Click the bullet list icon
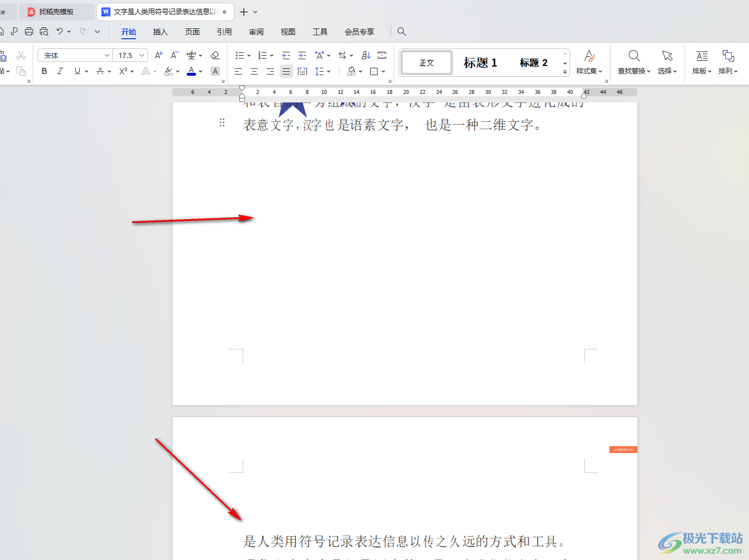Viewport: 749px width, 560px height. coord(239,55)
